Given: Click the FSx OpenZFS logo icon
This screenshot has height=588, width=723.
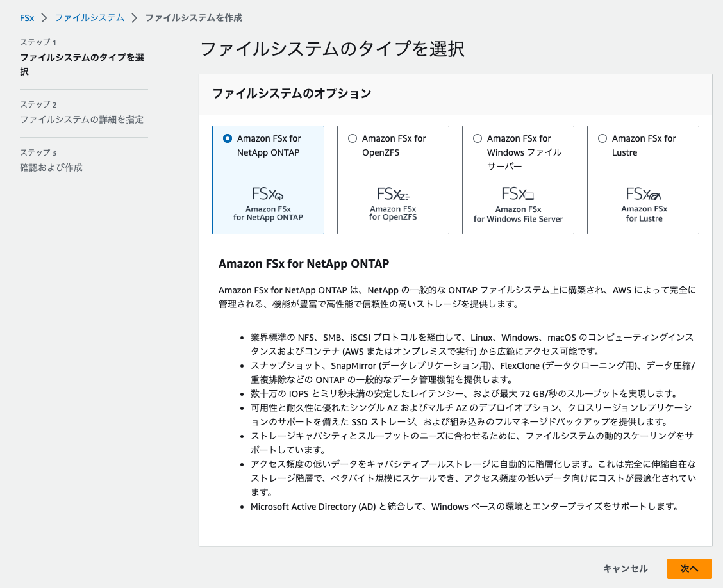Looking at the screenshot, I should (x=393, y=204).
